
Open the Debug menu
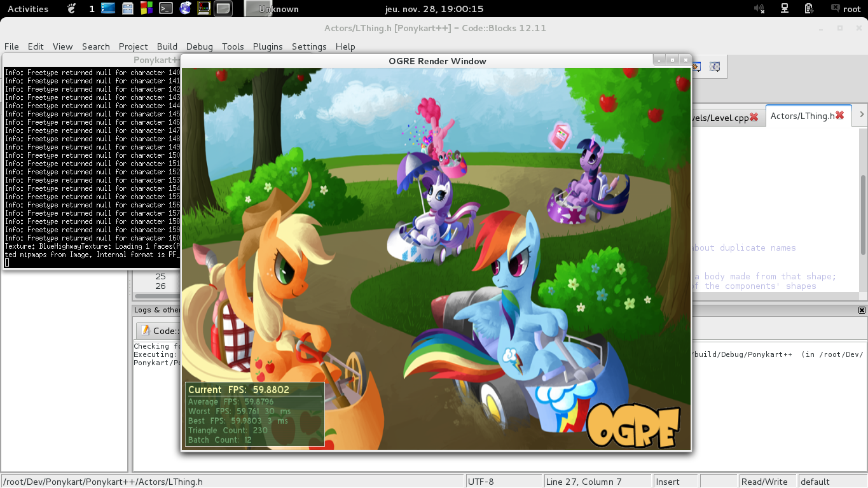tap(199, 46)
